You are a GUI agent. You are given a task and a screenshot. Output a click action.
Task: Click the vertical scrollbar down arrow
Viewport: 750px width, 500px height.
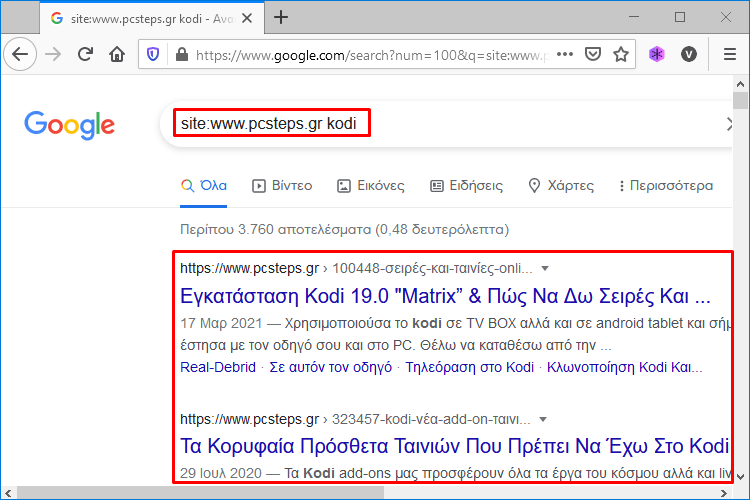[x=740, y=477]
